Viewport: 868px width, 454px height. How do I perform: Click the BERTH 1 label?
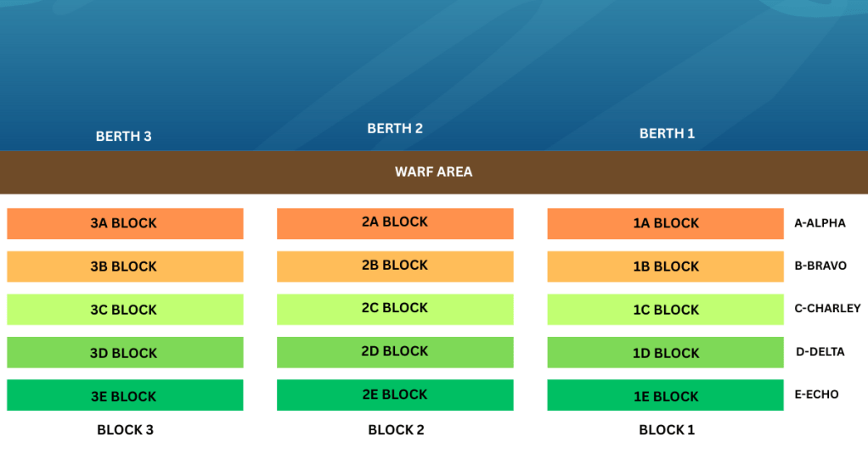click(x=667, y=133)
